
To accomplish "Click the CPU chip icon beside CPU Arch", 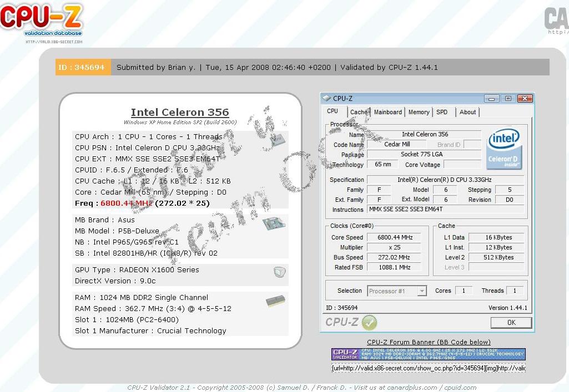I will click(x=278, y=139).
